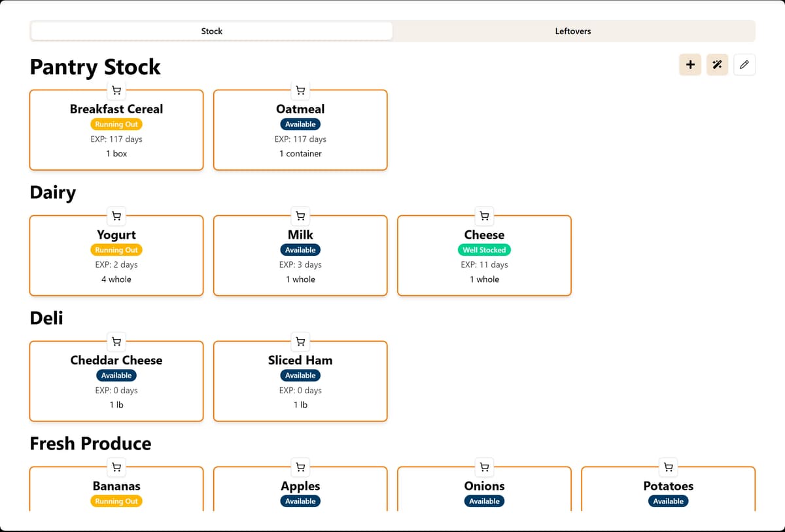Add Potatoes to shopping cart
This screenshot has width=785, height=532.
[668, 467]
